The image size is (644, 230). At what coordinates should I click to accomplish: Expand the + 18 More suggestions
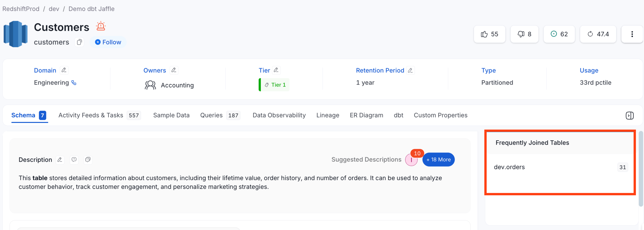coord(439,160)
